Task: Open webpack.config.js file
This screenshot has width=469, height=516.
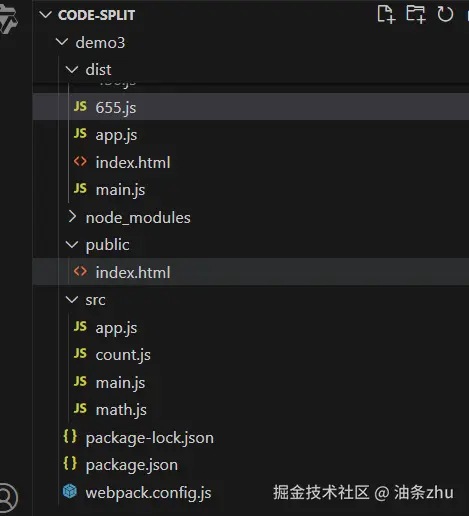Action: [148, 493]
